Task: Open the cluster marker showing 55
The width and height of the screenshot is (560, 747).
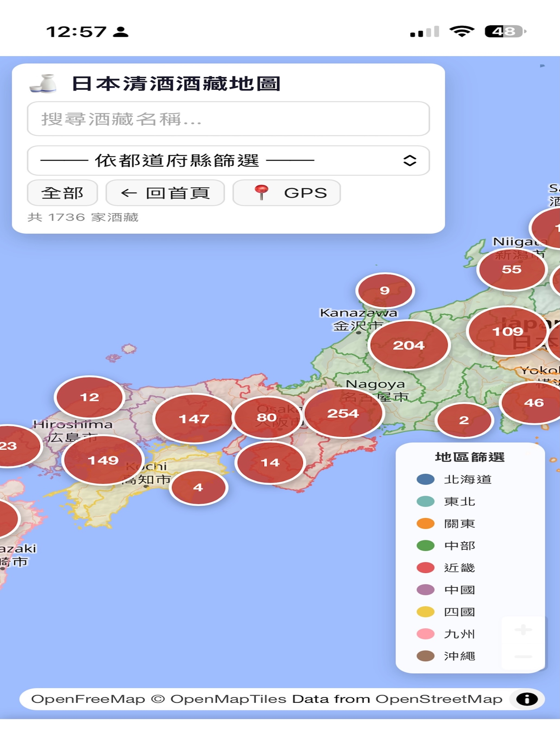Action: point(512,269)
